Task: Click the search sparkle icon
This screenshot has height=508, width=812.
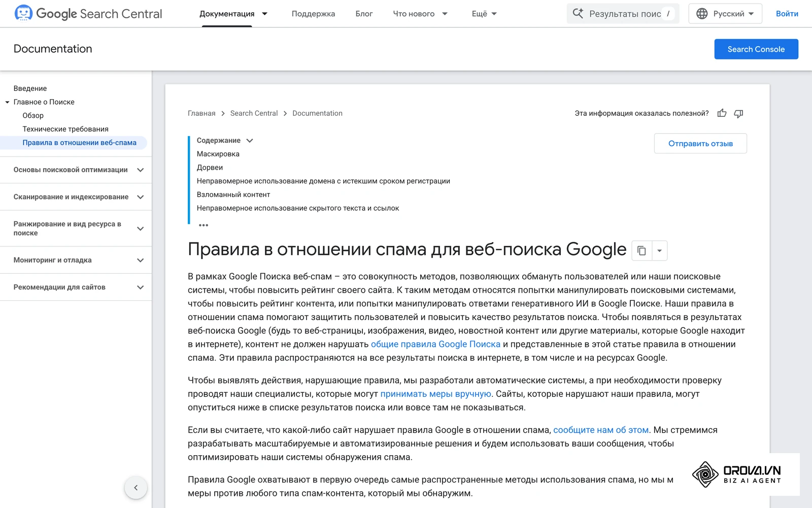Action: 578,13
